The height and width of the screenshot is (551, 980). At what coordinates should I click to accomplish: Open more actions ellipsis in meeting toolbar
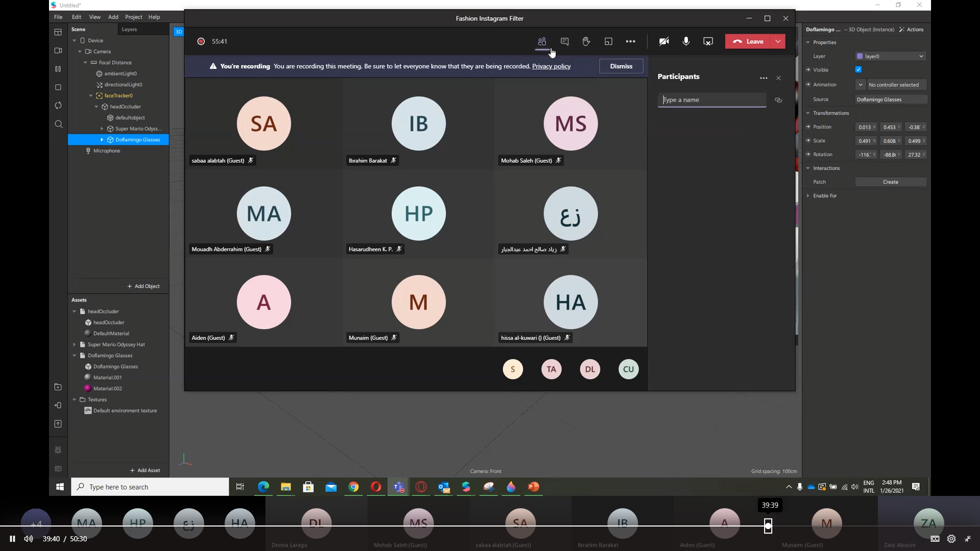pos(630,41)
